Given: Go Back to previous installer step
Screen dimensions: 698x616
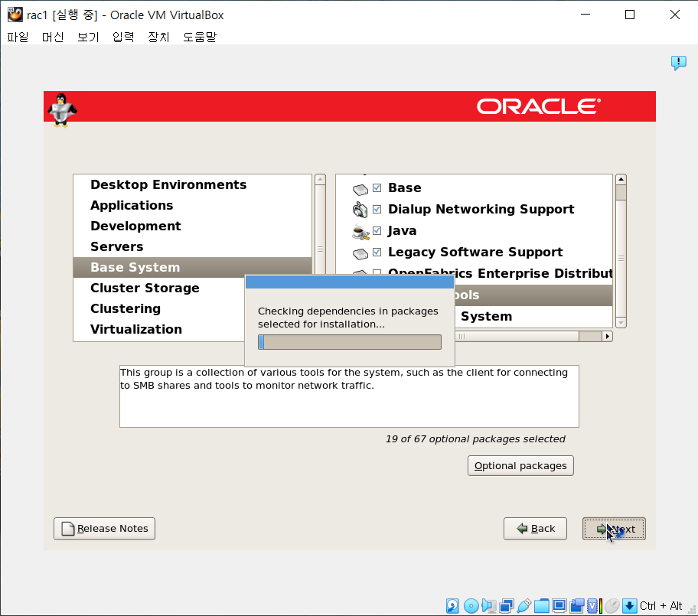Looking at the screenshot, I should pyautogui.click(x=535, y=529).
